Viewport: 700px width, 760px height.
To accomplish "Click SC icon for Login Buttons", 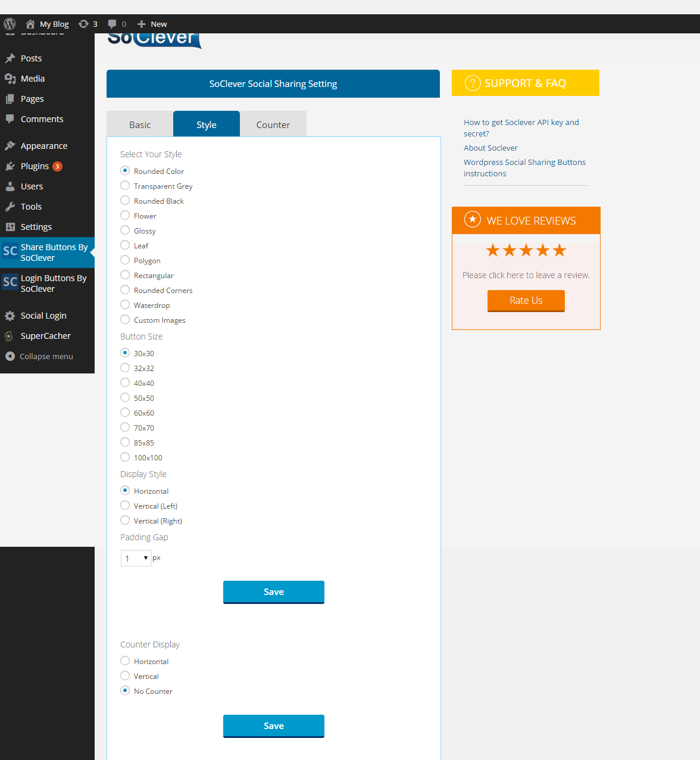I will (x=10, y=282).
